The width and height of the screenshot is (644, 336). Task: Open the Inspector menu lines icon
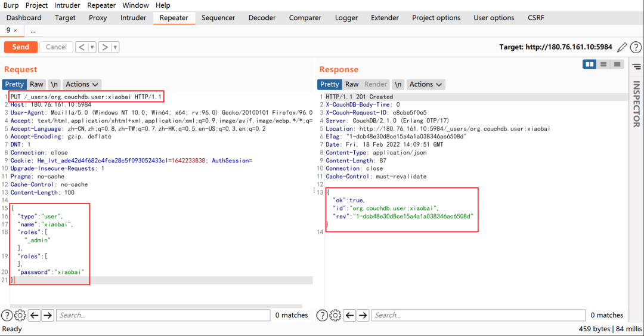[637, 67]
